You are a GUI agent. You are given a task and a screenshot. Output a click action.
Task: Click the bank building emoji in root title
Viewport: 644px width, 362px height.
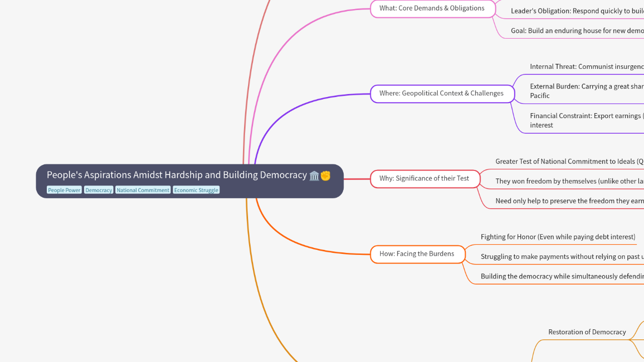(314, 175)
